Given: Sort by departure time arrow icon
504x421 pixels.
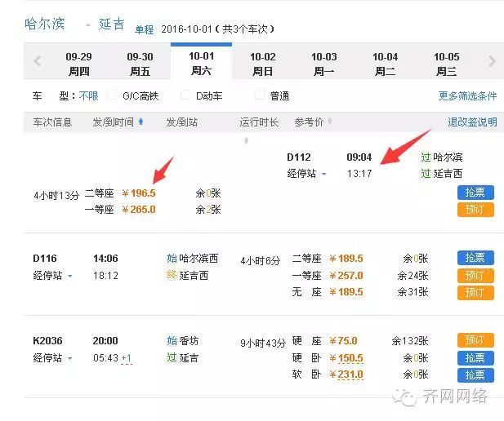Looking at the screenshot, I should [140, 122].
